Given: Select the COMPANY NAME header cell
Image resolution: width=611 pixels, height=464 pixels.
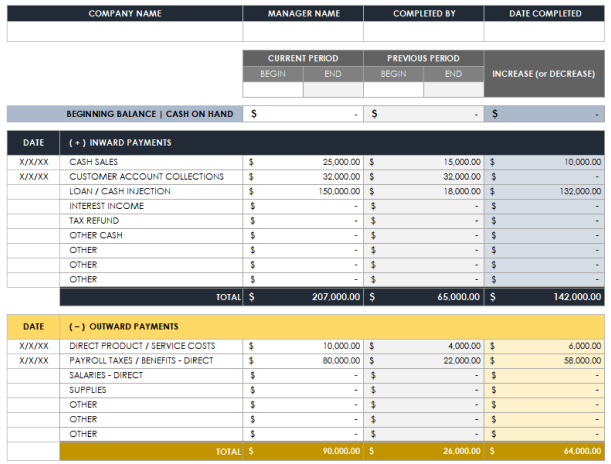Looking at the screenshot, I should point(125,13).
